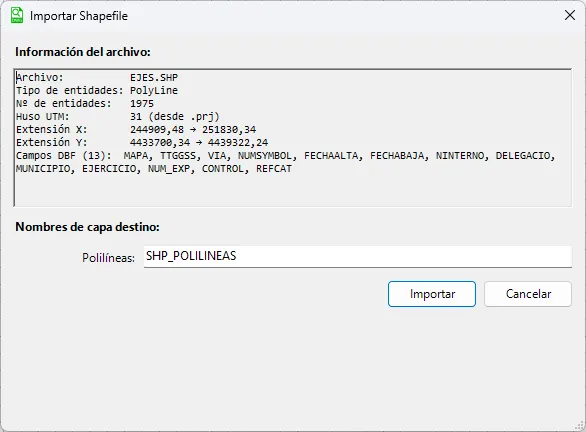Click the NINTERNO field name
Screen dimensions: 586x432
(460, 155)
